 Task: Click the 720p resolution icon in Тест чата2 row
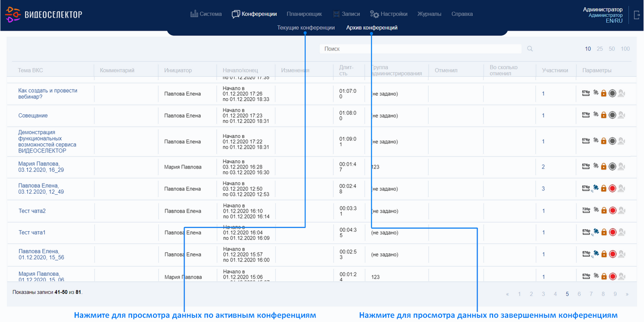coord(586,209)
